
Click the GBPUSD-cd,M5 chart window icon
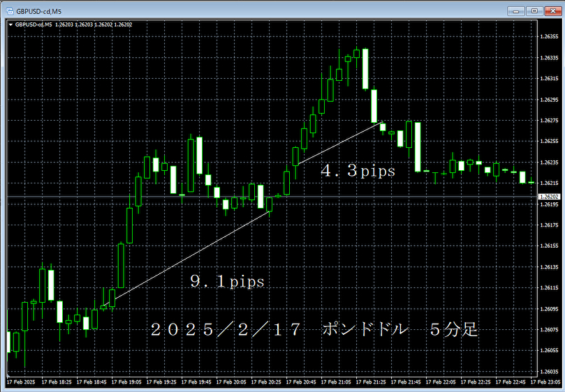point(10,12)
